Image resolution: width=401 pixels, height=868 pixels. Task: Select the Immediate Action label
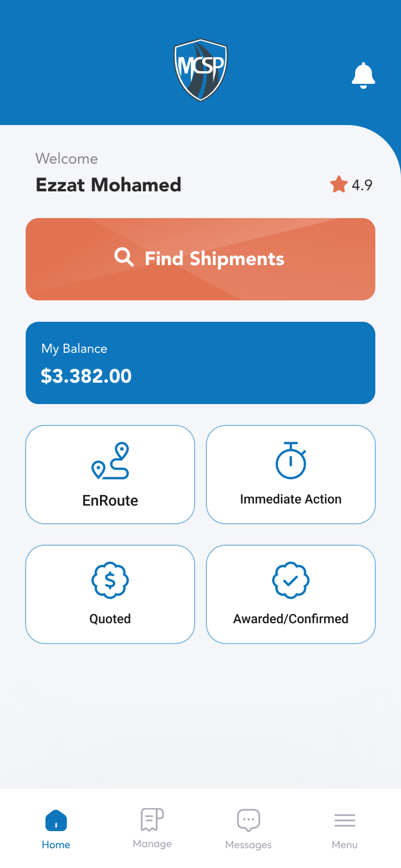tap(291, 499)
